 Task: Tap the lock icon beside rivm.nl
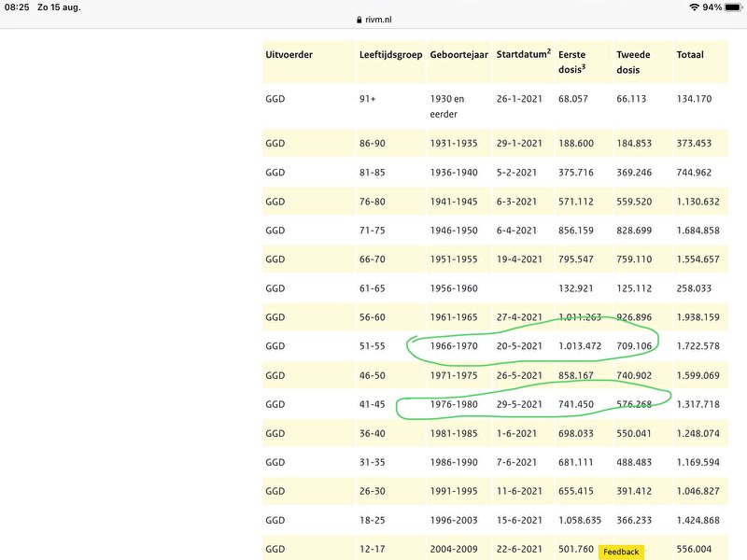[359, 20]
